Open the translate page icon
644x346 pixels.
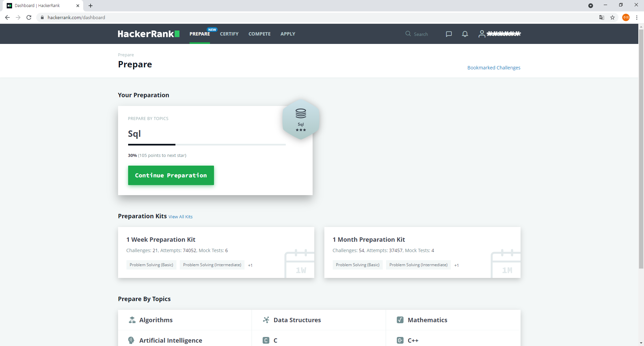[x=602, y=17]
